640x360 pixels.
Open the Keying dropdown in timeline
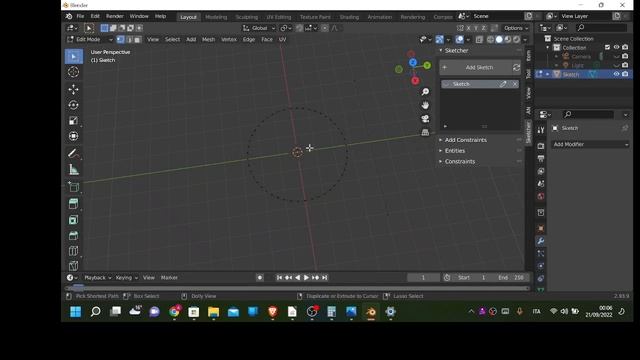[x=126, y=278]
